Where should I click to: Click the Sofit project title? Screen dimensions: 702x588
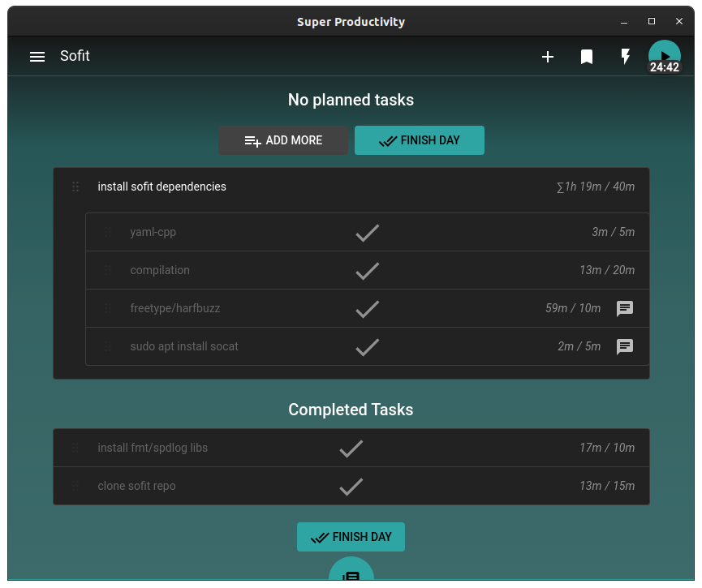75,56
